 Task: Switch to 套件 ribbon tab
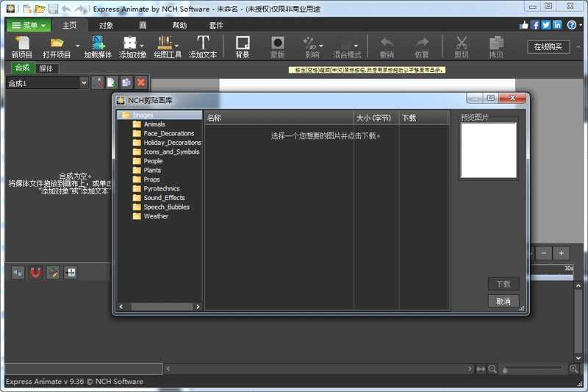(216, 26)
